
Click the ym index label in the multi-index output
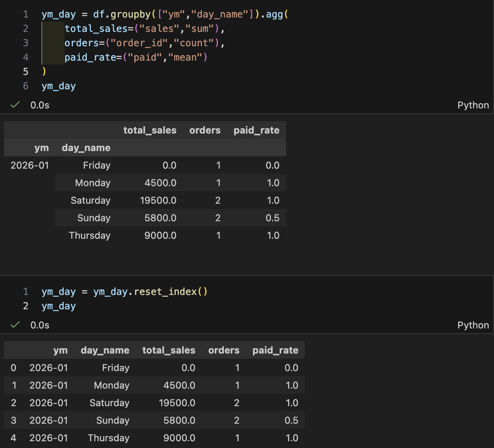(41, 148)
